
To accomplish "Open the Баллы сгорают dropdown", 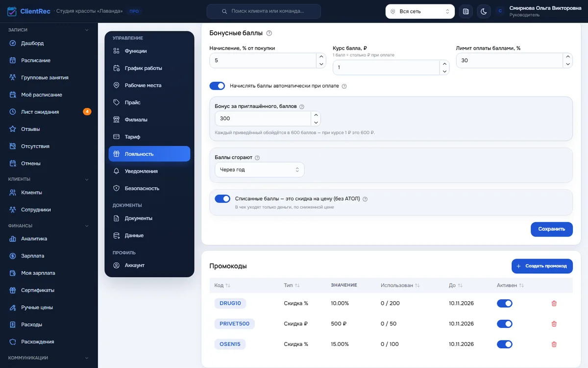I will [x=260, y=170].
